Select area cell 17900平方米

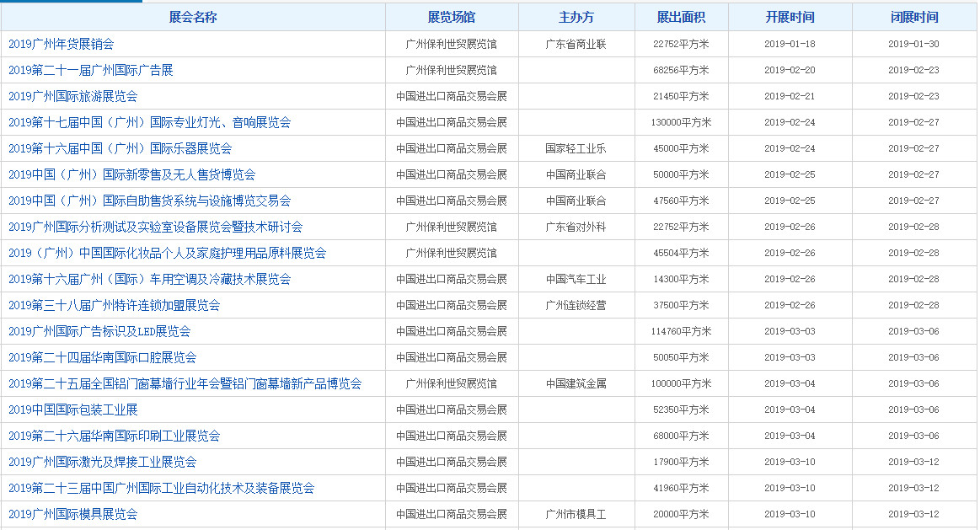click(681, 462)
